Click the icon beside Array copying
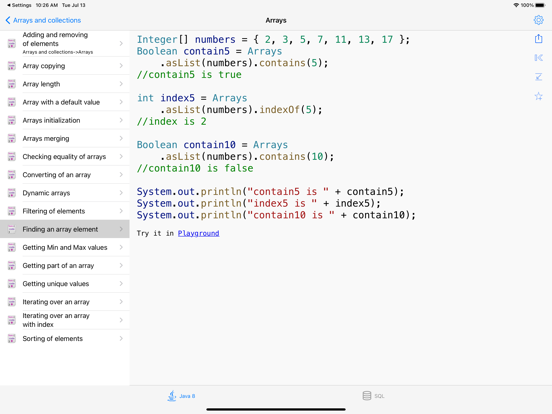This screenshot has width=552, height=414. (12, 66)
